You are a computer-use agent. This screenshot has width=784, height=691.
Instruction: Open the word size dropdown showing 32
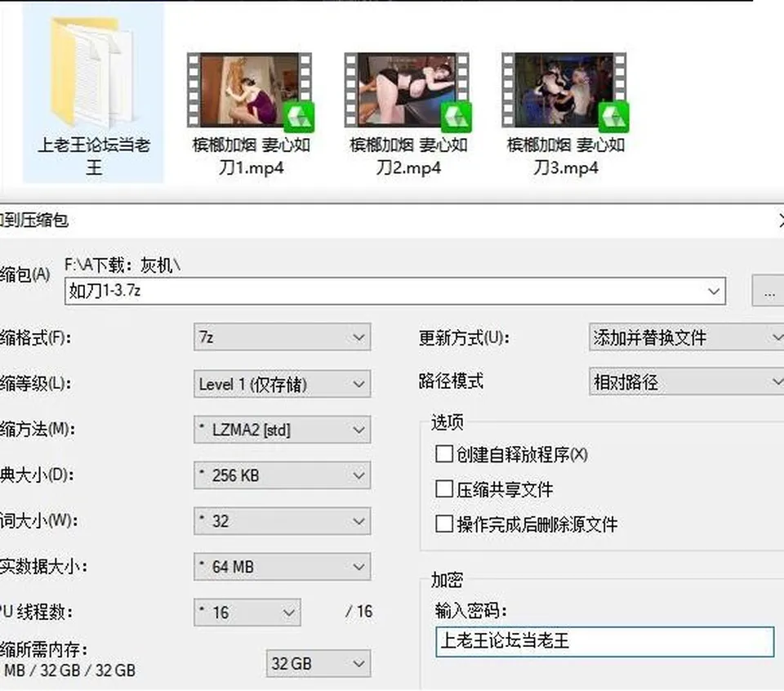tap(282, 521)
